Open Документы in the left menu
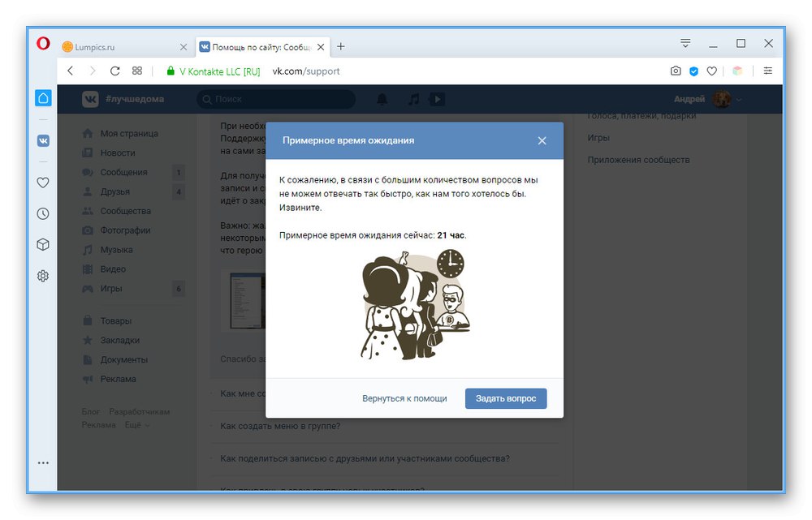 point(115,359)
